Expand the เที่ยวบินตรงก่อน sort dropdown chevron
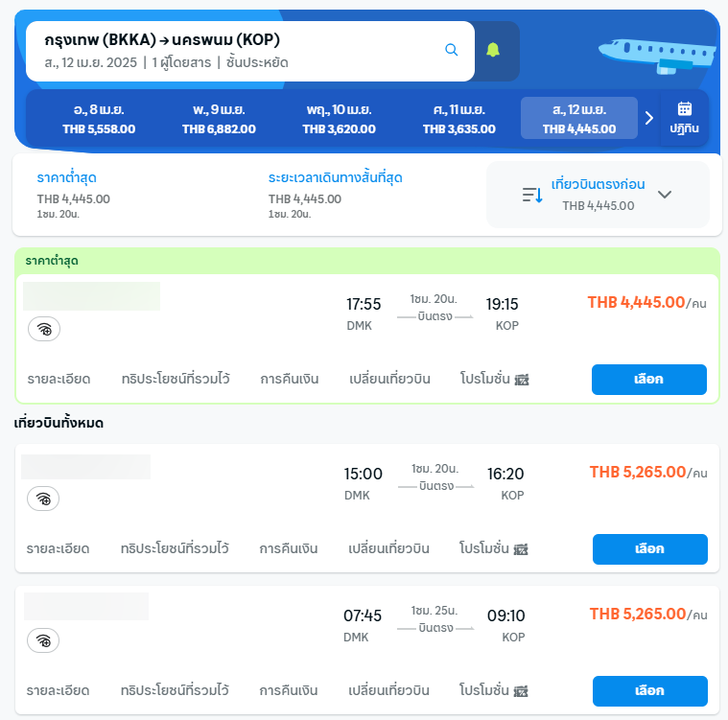The height and width of the screenshot is (720, 728). click(665, 195)
